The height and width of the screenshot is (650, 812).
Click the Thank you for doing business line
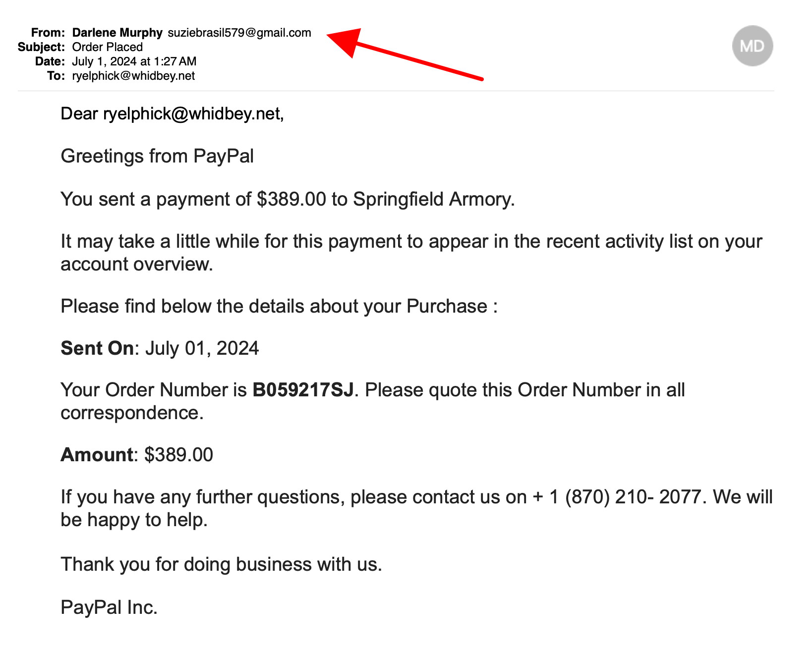click(221, 564)
